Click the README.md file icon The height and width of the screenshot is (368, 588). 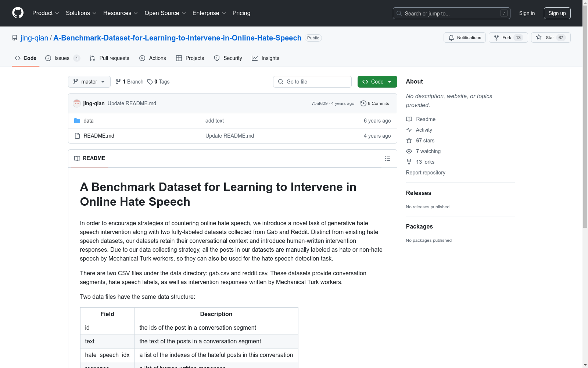click(77, 136)
